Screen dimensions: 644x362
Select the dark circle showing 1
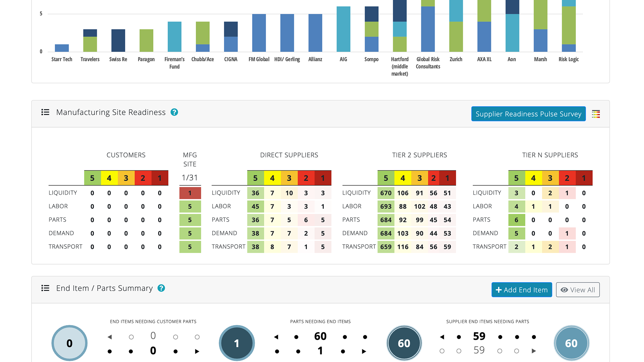coord(237,343)
